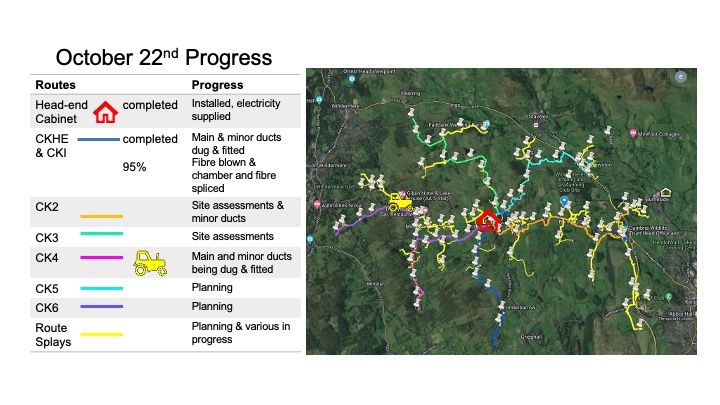Click the pink Aphrodites Group map marker
Image resolution: width=720 pixels, height=405 pixels.
coord(316,204)
